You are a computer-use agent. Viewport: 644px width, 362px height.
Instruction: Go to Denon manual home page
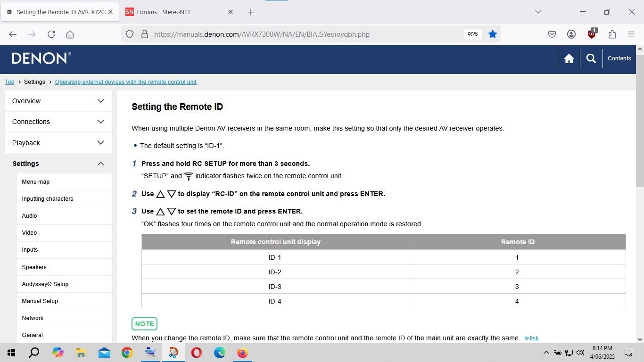point(569,58)
